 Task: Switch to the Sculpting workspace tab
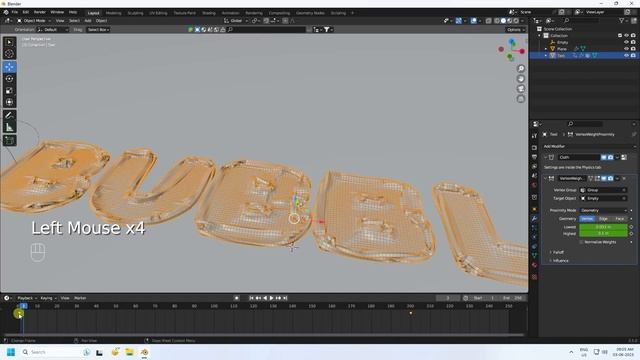[x=135, y=13]
